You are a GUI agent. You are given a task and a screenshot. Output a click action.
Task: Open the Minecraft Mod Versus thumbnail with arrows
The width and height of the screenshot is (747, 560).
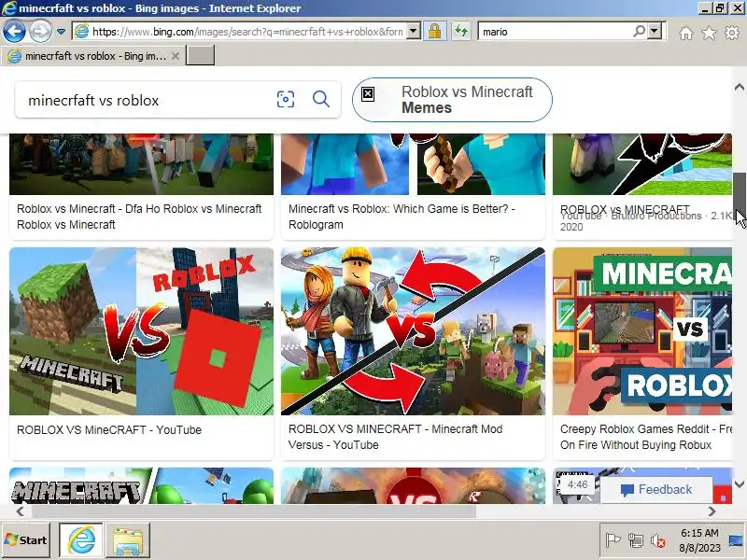413,331
